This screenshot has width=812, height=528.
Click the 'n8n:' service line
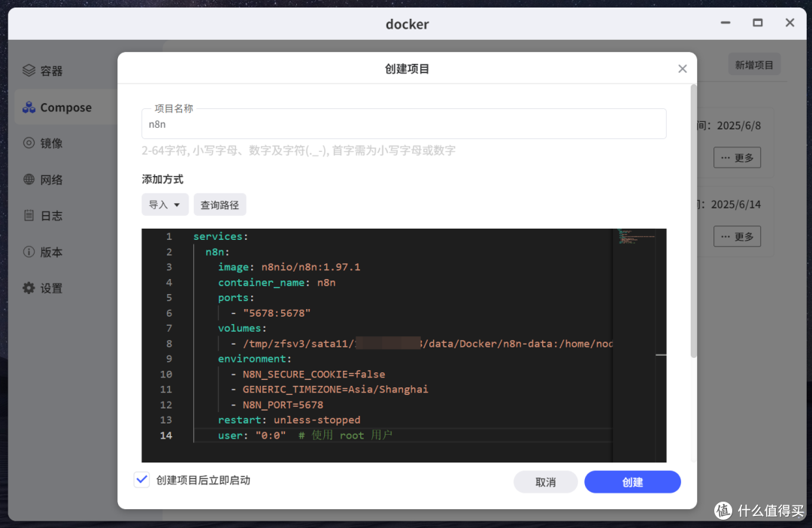click(x=217, y=252)
